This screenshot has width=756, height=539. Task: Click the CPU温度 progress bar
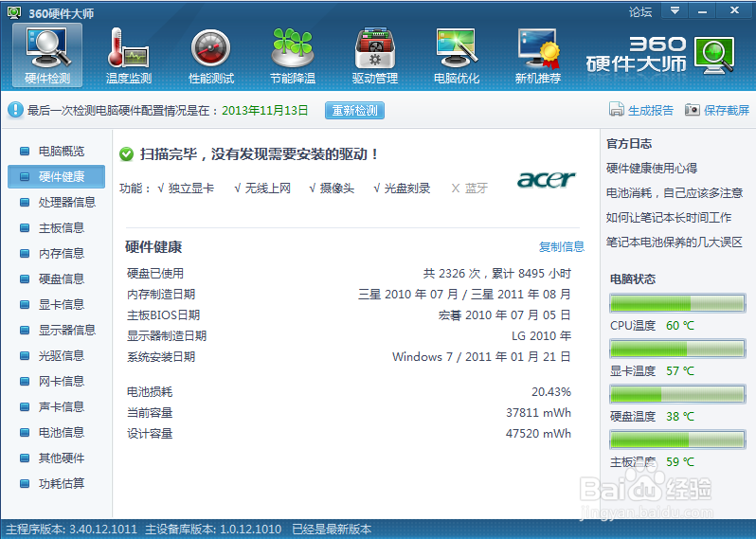point(677,303)
